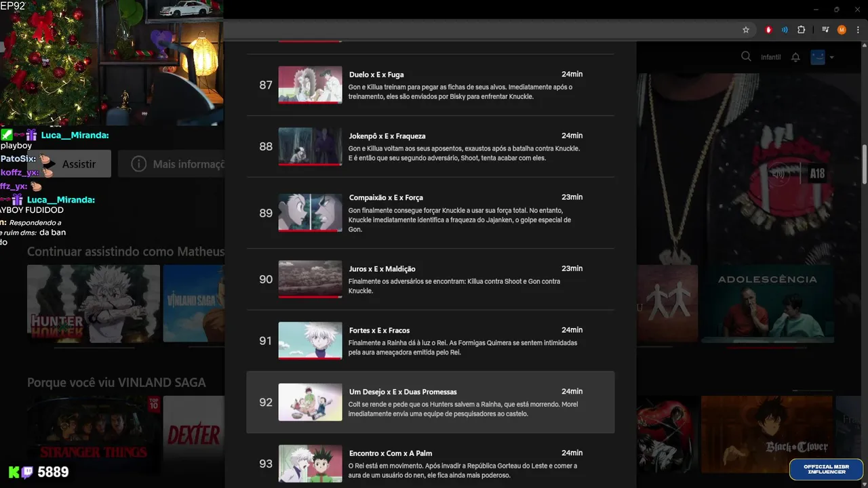Open Chrome media controls icon
The width and height of the screenshot is (868, 488).
click(x=825, y=30)
